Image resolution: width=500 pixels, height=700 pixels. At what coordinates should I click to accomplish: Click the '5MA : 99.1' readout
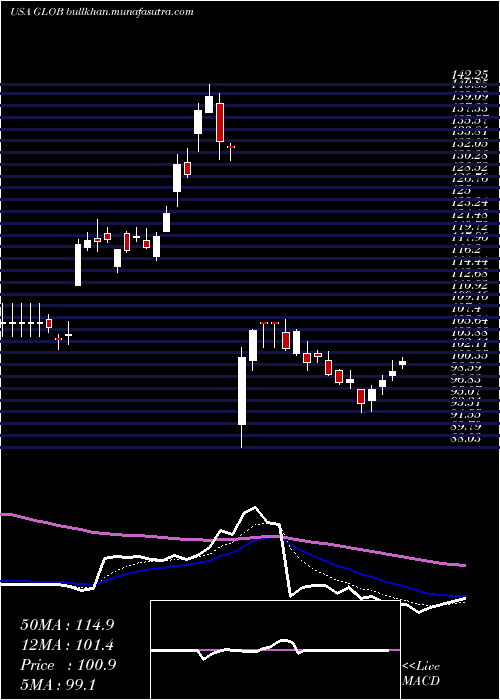click(x=58, y=684)
